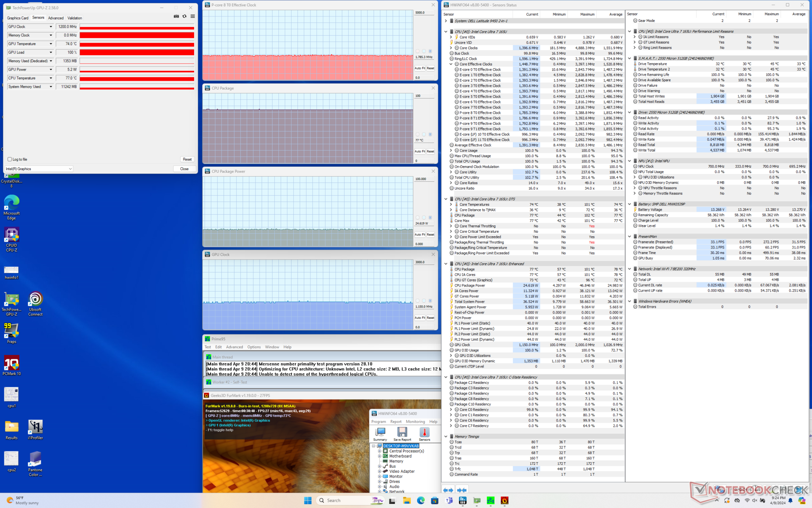Viewport: 812px width, 508px height.
Task: Enable the Log to file checkbox
Action: coord(10,159)
